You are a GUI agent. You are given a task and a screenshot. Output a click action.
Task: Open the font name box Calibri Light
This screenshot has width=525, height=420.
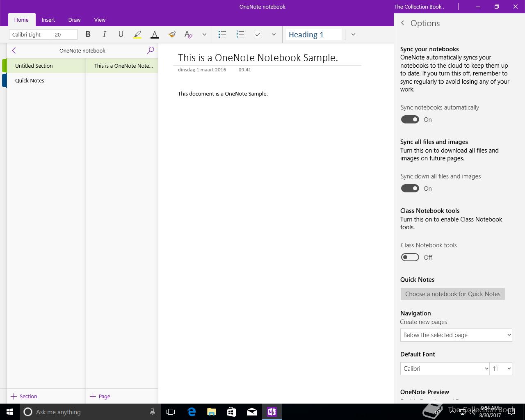pyautogui.click(x=30, y=34)
